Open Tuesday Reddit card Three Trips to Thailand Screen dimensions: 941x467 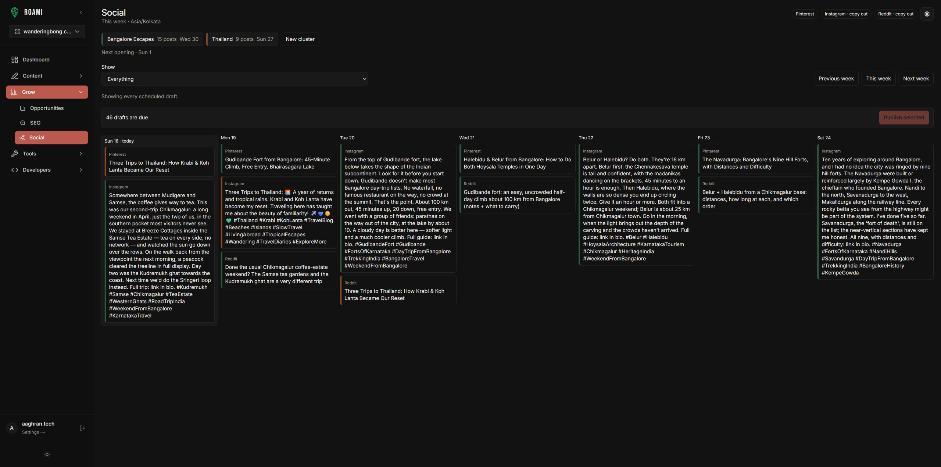398,290
